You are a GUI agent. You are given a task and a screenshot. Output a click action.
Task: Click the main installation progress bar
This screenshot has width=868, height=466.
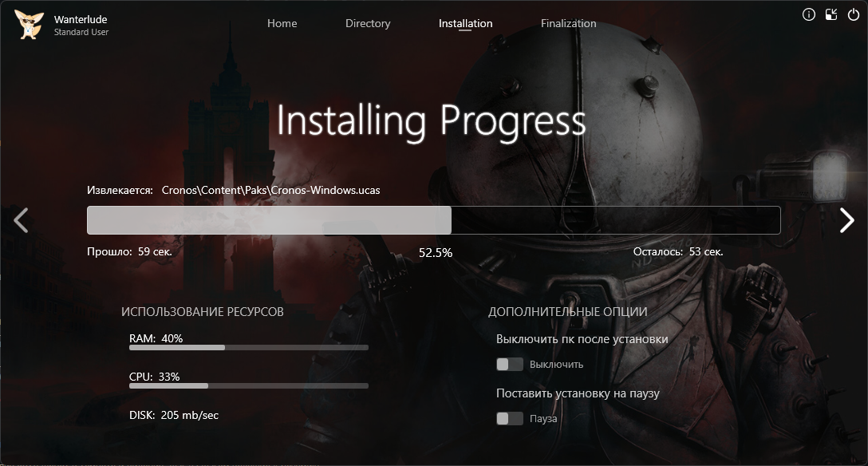(433, 220)
